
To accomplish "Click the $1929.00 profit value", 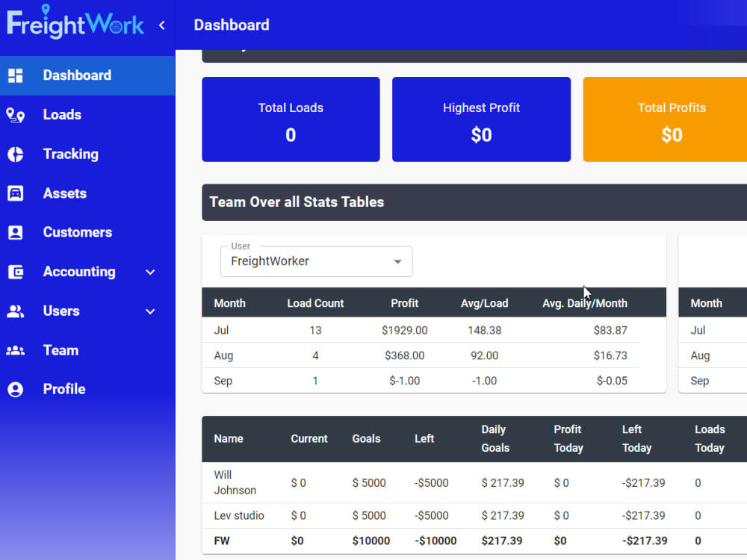I will click(x=404, y=331).
